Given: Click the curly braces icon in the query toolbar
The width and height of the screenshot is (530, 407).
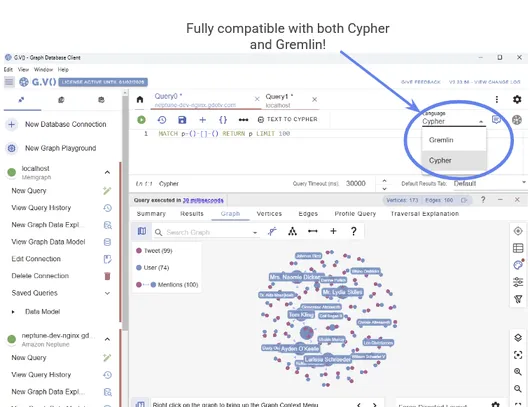Looking at the screenshot, I should pos(223,120).
